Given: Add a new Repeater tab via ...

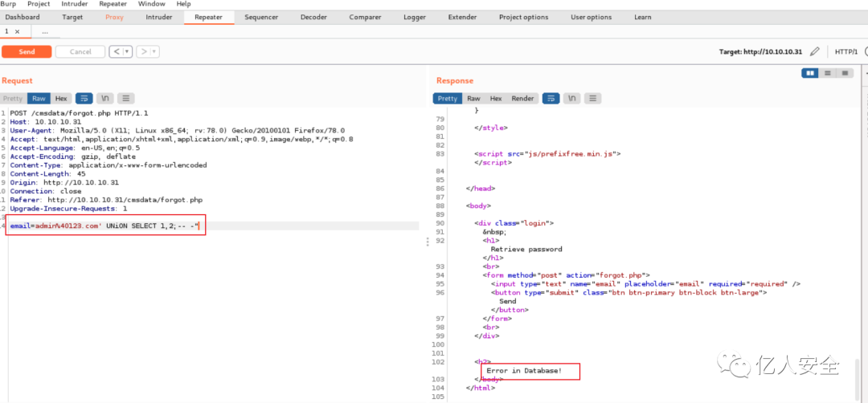Looking at the screenshot, I should [x=45, y=31].
